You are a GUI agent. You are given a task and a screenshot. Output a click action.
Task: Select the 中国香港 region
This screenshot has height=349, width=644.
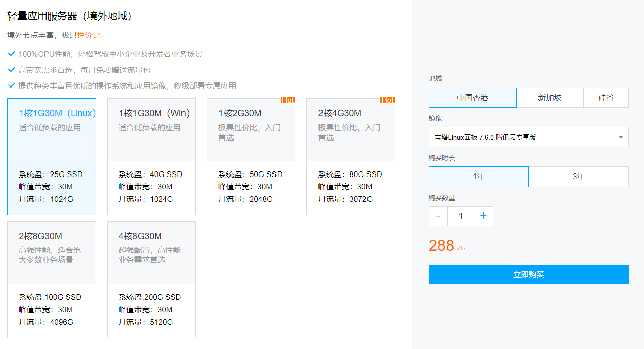point(472,98)
